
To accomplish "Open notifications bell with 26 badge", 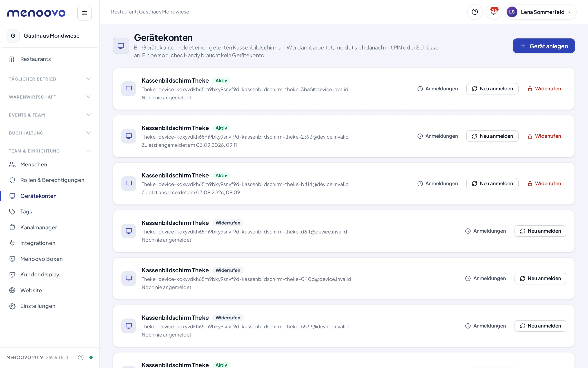I will coord(493,12).
